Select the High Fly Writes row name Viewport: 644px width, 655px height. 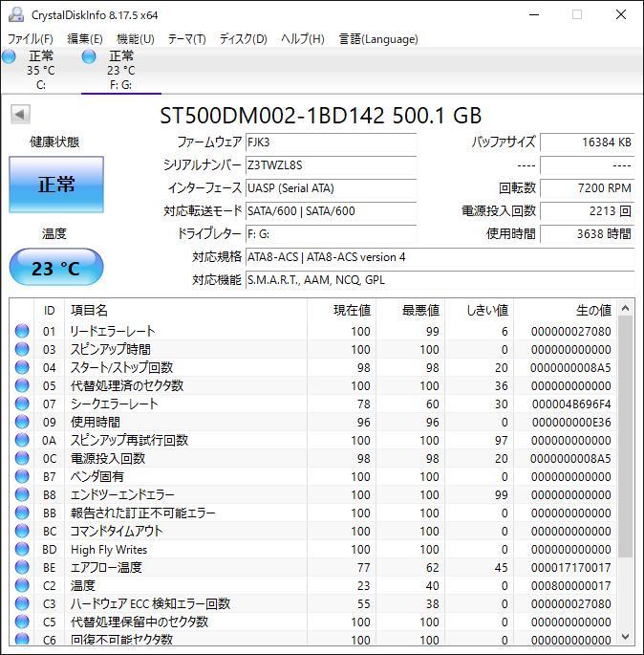click(109, 549)
